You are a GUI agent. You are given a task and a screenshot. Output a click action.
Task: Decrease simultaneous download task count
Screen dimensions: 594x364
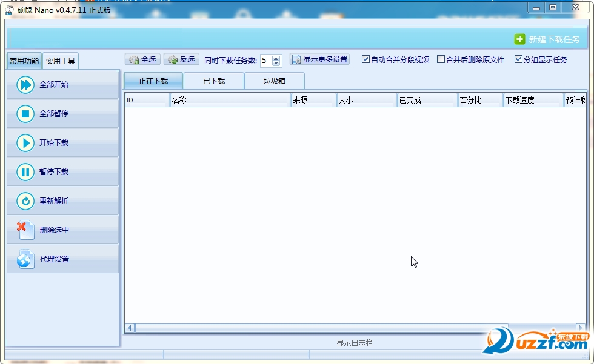tap(276, 63)
